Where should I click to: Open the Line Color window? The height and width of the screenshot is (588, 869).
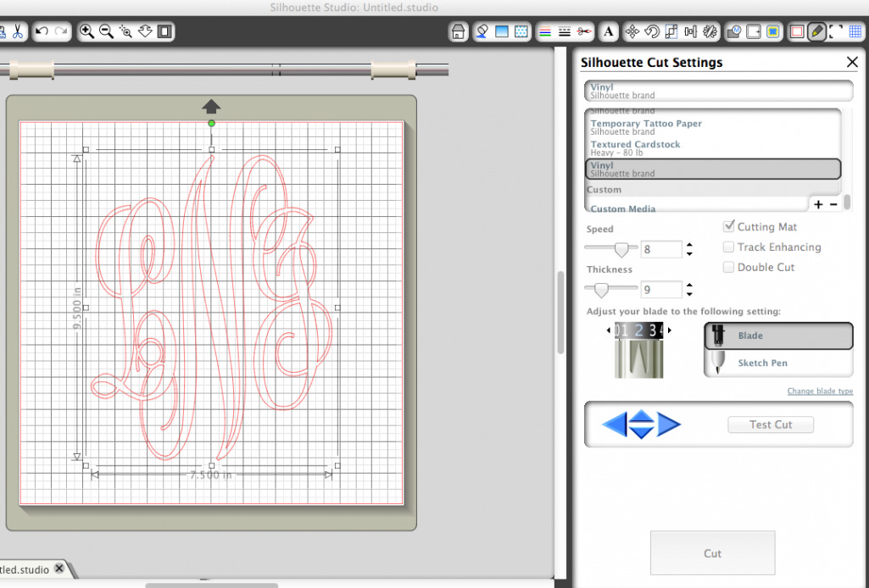coord(545,31)
